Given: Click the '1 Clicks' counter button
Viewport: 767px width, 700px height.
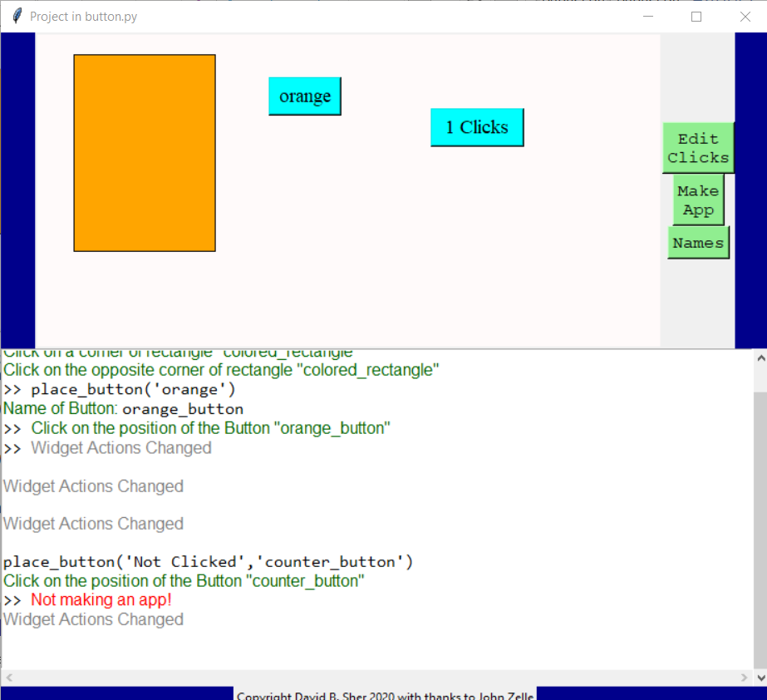Looking at the screenshot, I should click(477, 127).
